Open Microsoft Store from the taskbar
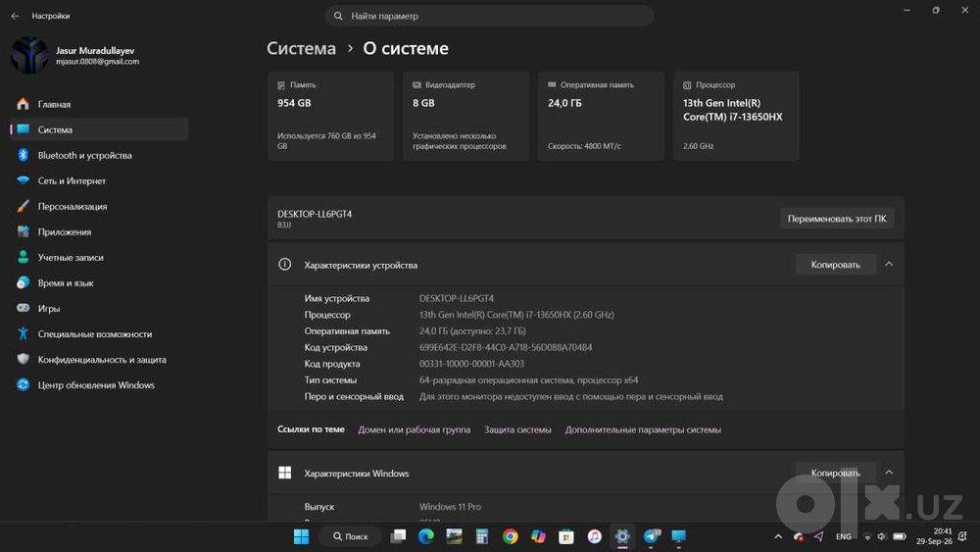 (566, 536)
